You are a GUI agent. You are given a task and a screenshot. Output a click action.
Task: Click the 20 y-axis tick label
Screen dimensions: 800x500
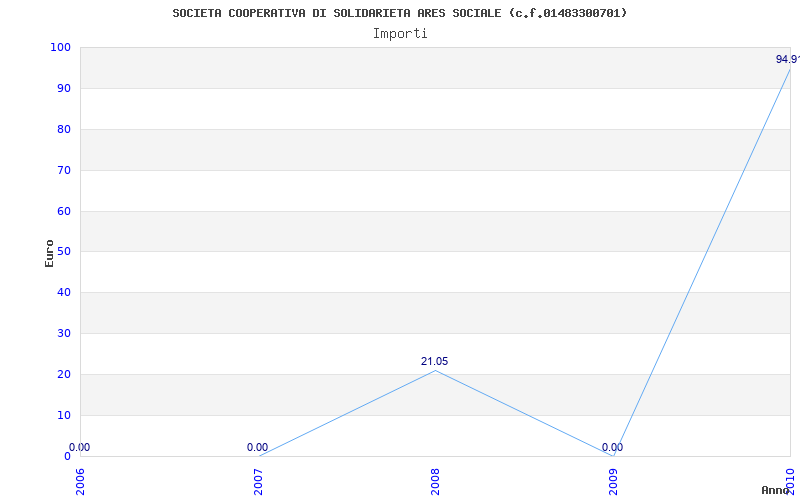62,374
